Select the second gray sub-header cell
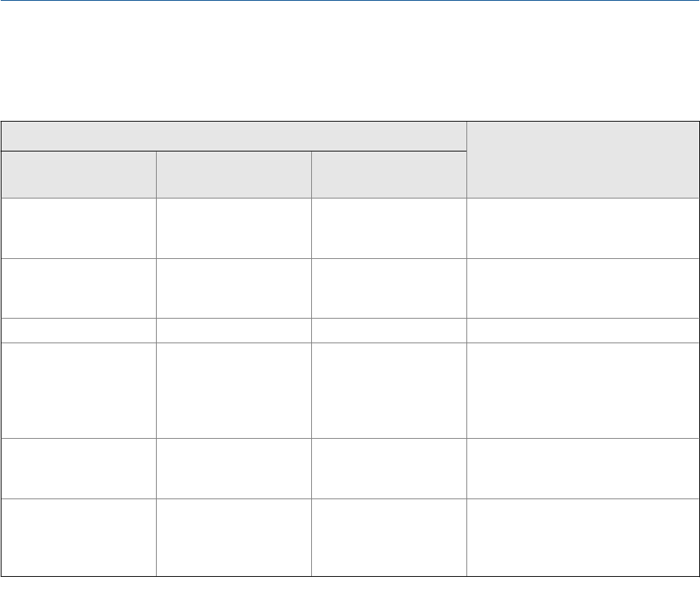The height and width of the screenshot is (594, 700). pyautogui.click(x=234, y=174)
